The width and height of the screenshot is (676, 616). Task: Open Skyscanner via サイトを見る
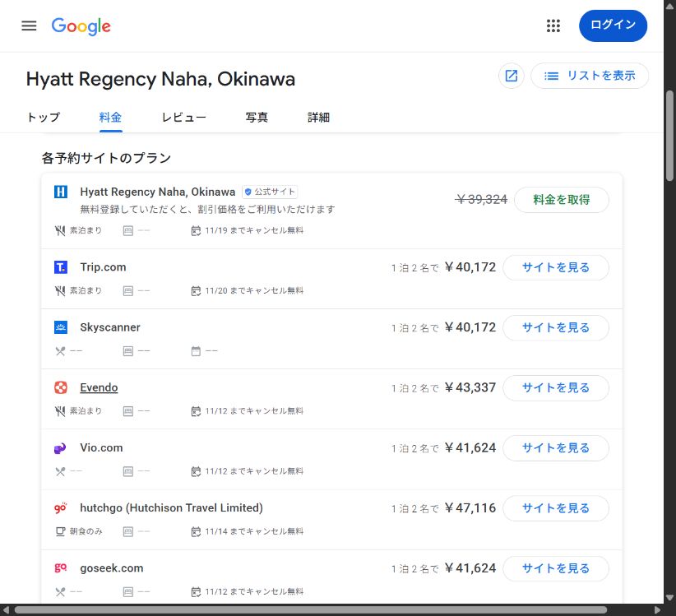[x=556, y=327]
